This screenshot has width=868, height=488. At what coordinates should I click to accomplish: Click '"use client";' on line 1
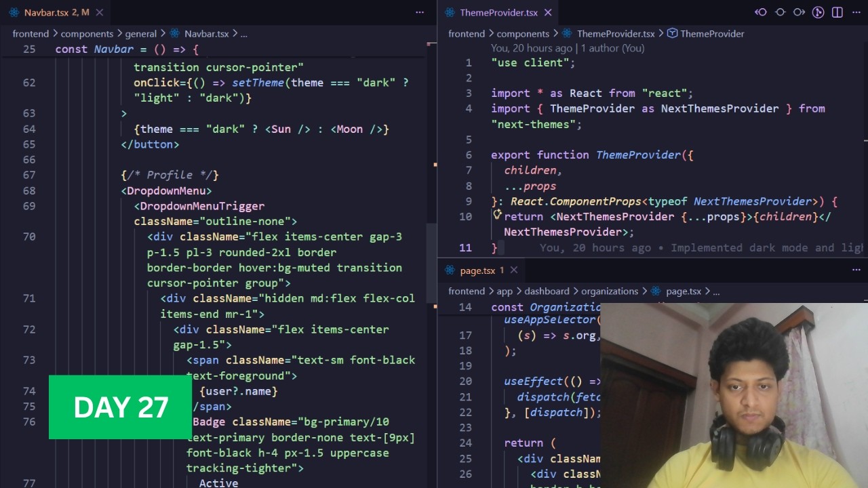tap(533, 62)
